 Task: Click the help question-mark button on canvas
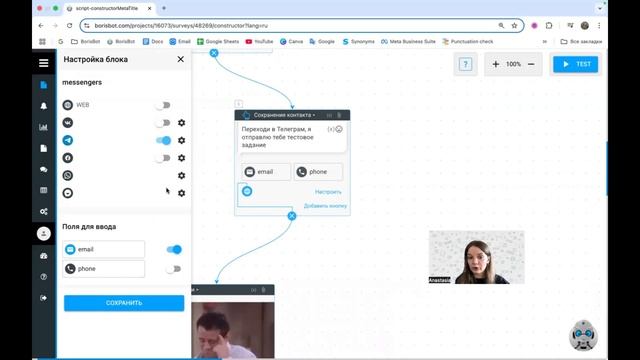coord(465,64)
